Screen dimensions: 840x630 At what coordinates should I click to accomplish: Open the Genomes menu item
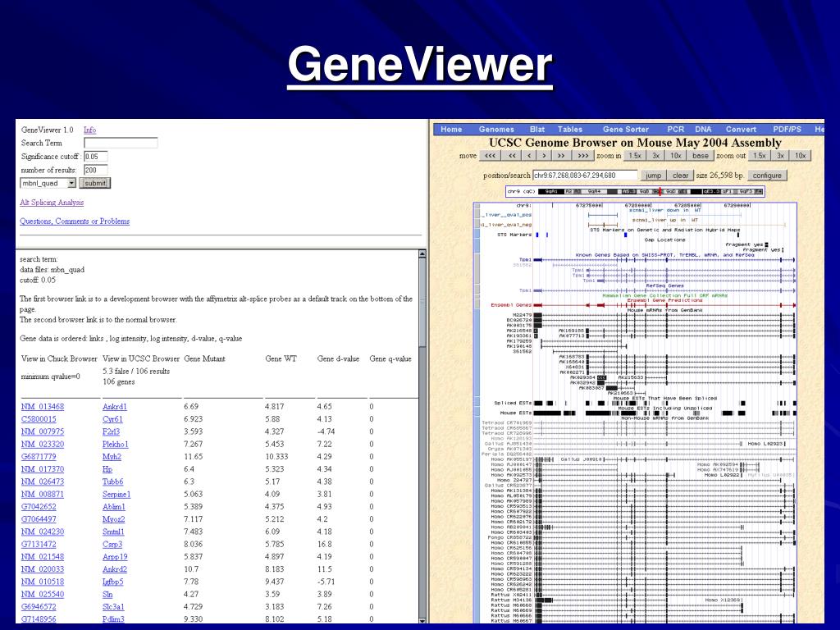click(x=496, y=129)
